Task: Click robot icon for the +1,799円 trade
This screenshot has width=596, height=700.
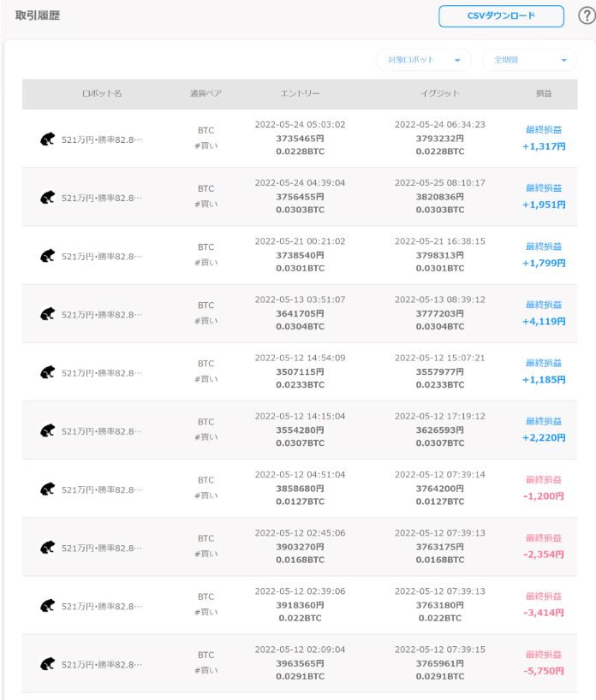Action: coord(47,256)
